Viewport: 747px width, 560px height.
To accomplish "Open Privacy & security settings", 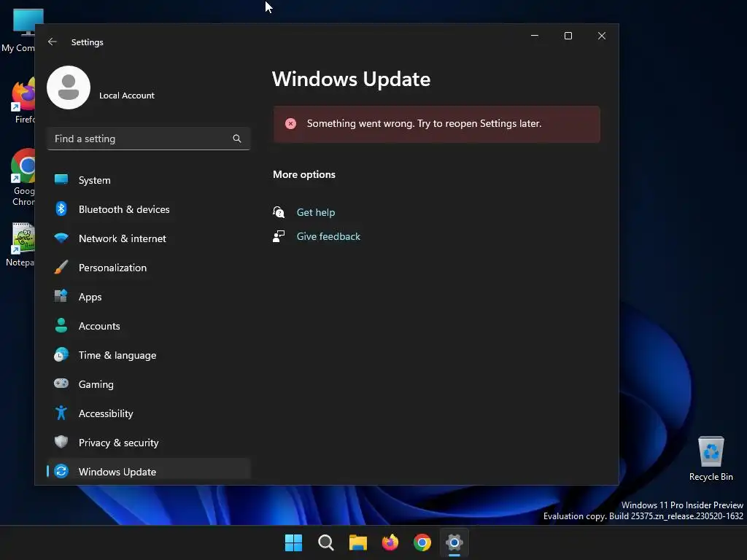I will [x=149, y=443].
